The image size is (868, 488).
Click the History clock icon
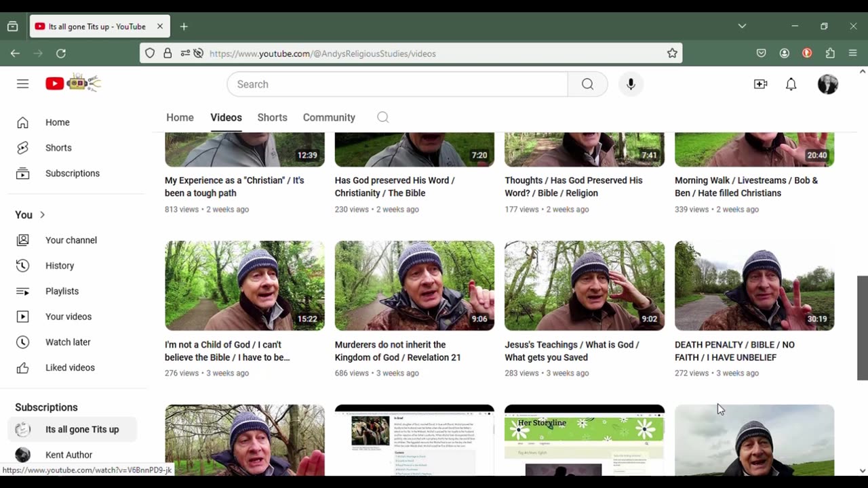[22, 266]
